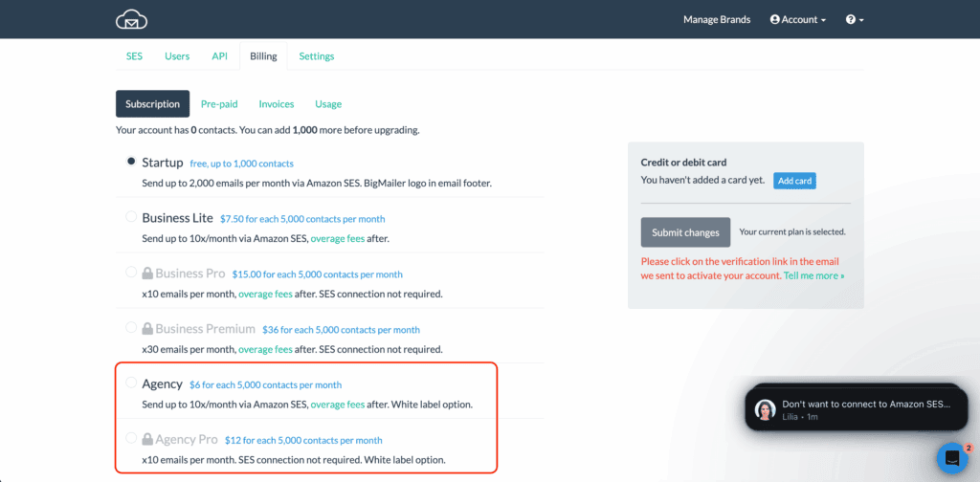
Task: Switch to the SES tab
Action: coord(134,56)
